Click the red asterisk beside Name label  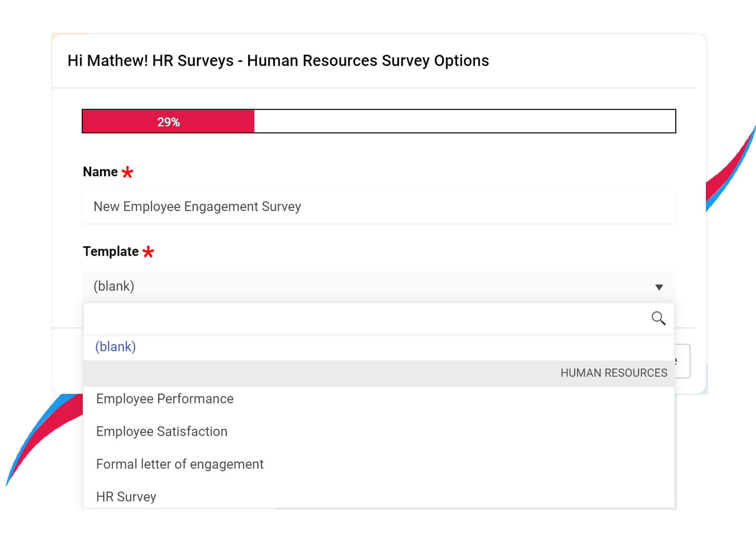[128, 172]
